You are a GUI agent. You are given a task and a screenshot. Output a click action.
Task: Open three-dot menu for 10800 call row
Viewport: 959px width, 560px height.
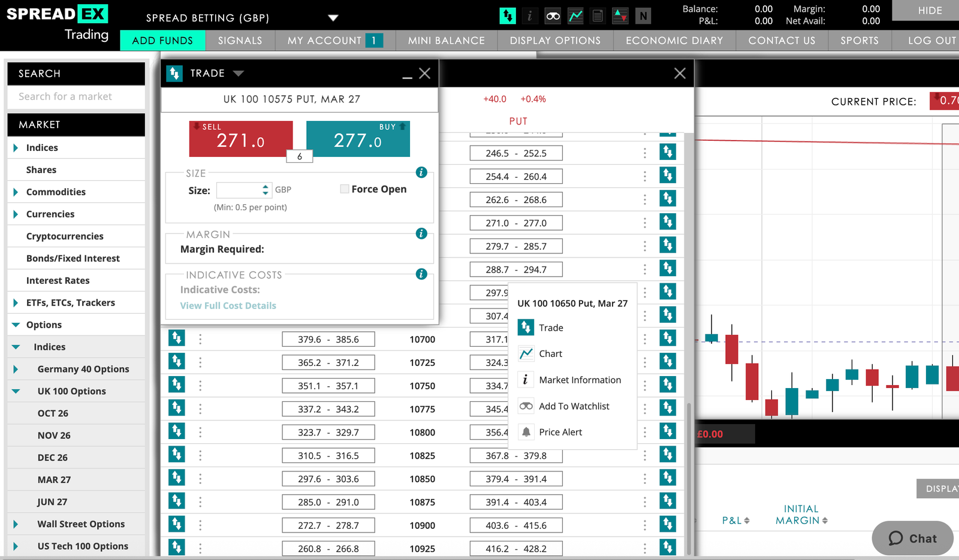(x=200, y=432)
